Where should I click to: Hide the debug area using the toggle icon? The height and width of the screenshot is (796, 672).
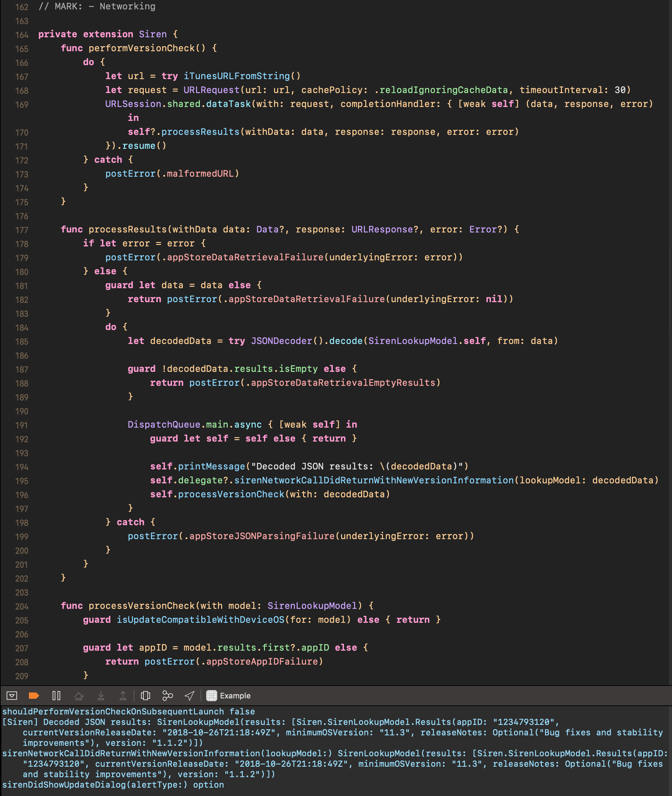(x=12, y=696)
